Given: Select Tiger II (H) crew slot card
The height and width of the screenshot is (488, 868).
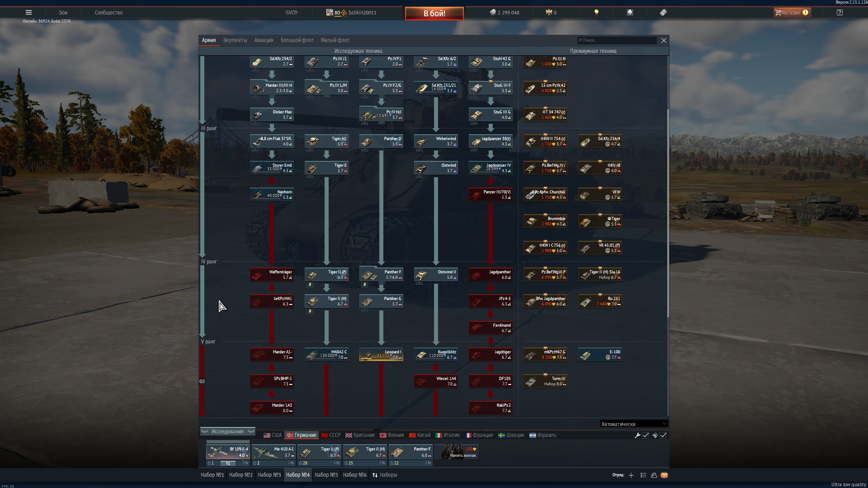Looking at the screenshot, I should (365, 452).
